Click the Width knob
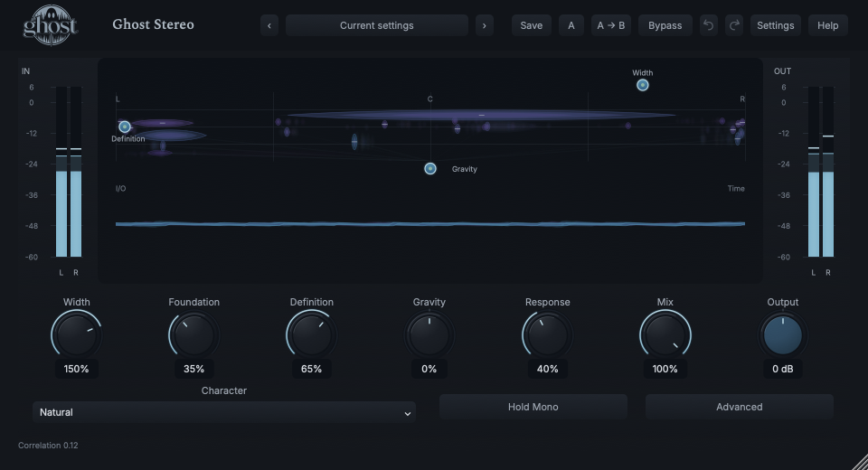The image size is (868, 470). (x=76, y=335)
